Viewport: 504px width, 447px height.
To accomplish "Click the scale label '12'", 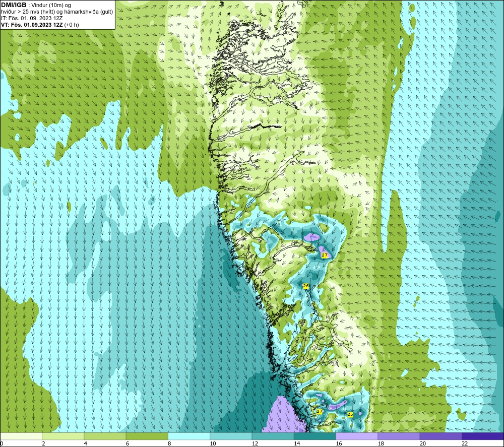I will tap(255, 443).
